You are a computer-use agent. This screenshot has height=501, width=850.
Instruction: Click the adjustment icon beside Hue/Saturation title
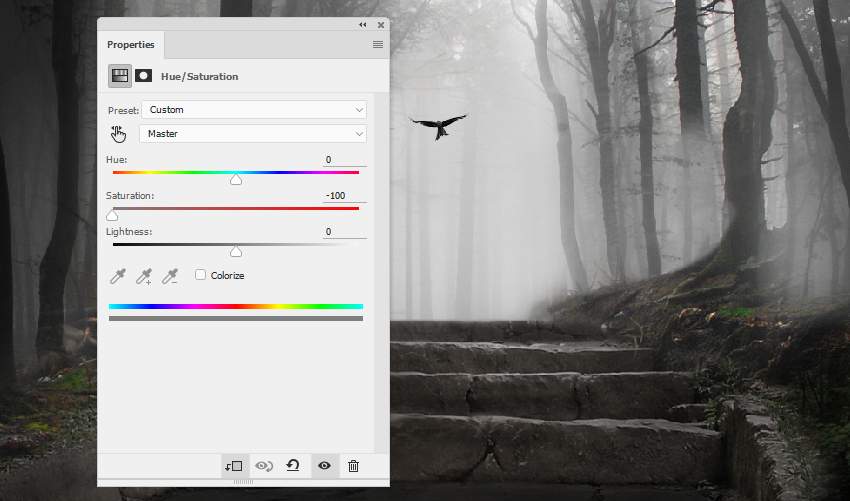pos(120,76)
